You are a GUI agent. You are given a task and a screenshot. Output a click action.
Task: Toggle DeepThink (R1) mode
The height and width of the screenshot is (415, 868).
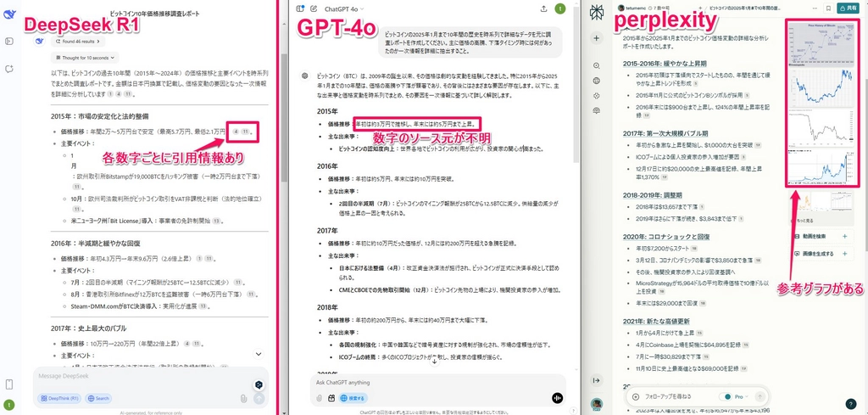(x=60, y=398)
